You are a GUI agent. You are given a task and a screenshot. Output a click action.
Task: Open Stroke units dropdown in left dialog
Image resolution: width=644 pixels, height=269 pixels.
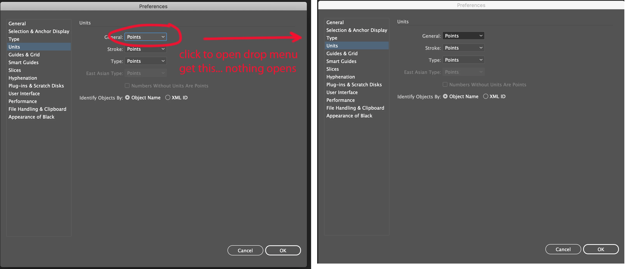coord(145,49)
